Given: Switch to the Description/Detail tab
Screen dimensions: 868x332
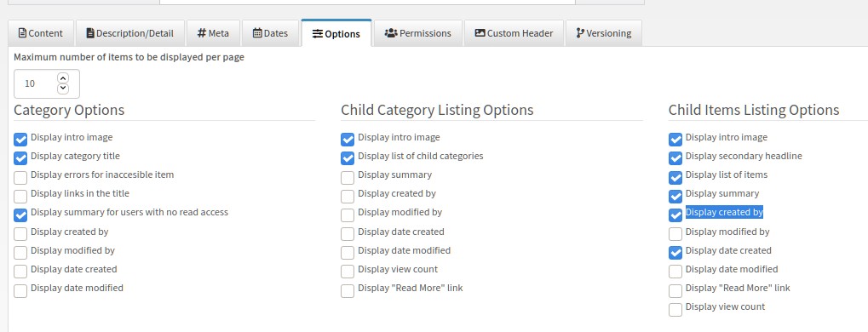Looking at the screenshot, I should 129,33.
